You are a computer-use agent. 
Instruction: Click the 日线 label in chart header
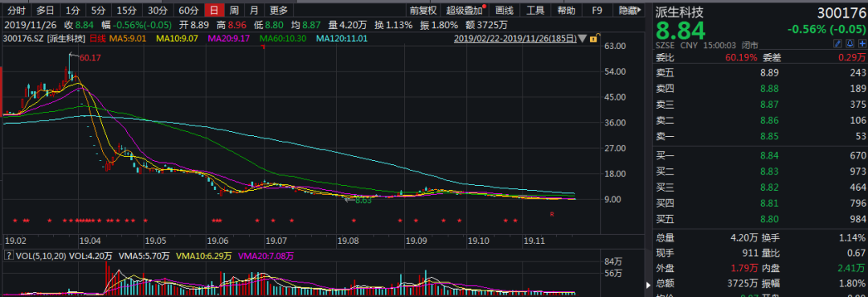click(x=97, y=39)
